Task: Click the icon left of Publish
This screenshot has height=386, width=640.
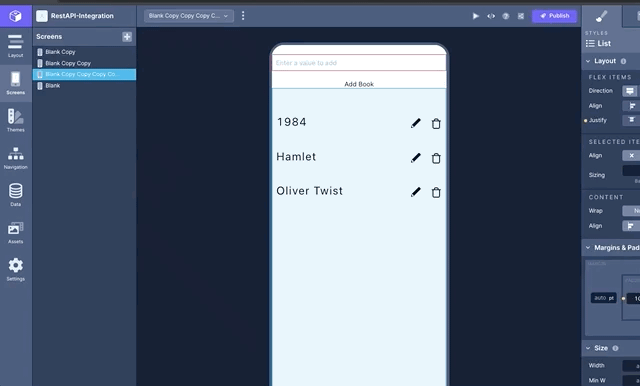Action: tap(521, 16)
